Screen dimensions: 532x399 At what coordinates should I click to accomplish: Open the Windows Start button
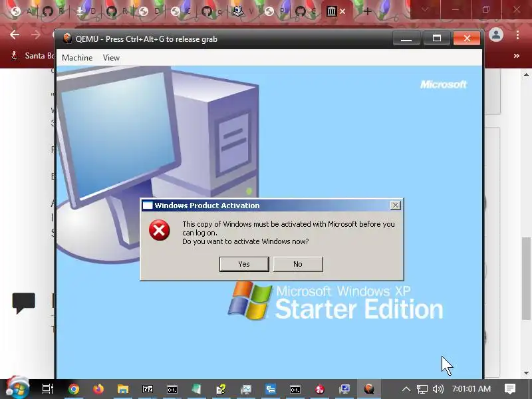pos(18,388)
